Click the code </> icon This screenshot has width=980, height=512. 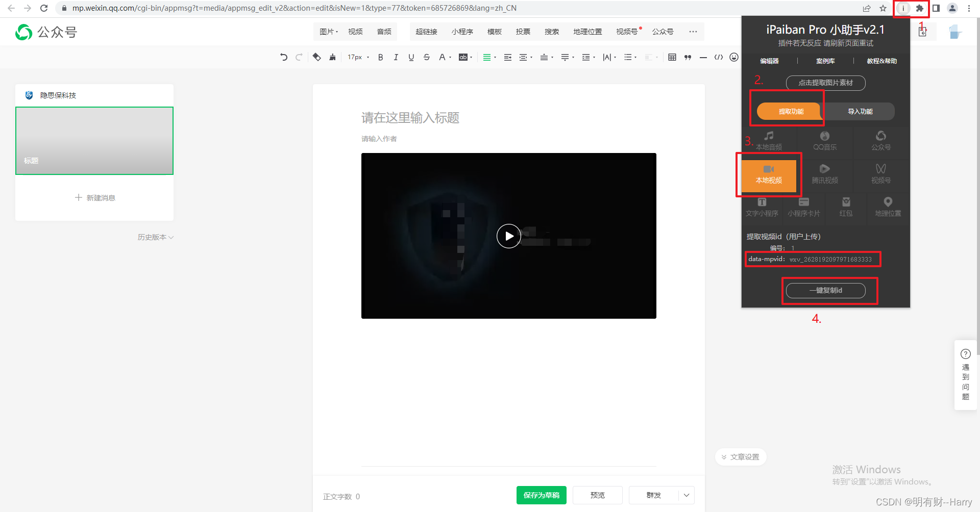[x=719, y=57]
